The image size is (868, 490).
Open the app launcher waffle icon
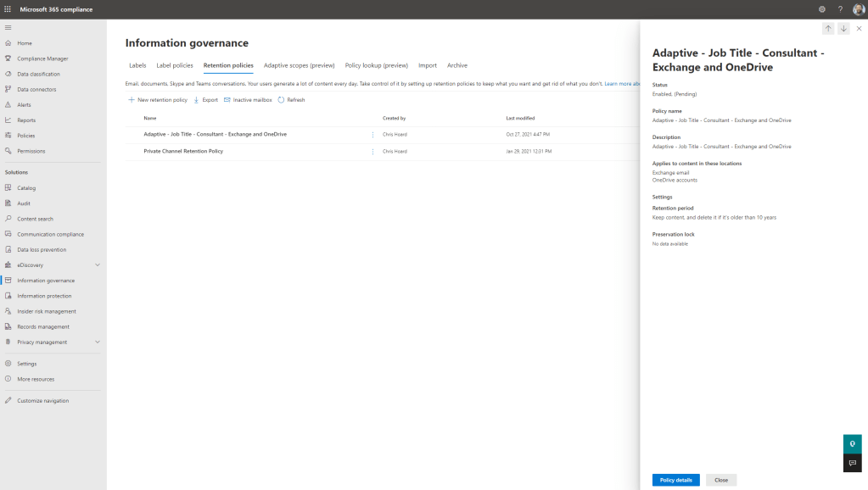click(8, 9)
